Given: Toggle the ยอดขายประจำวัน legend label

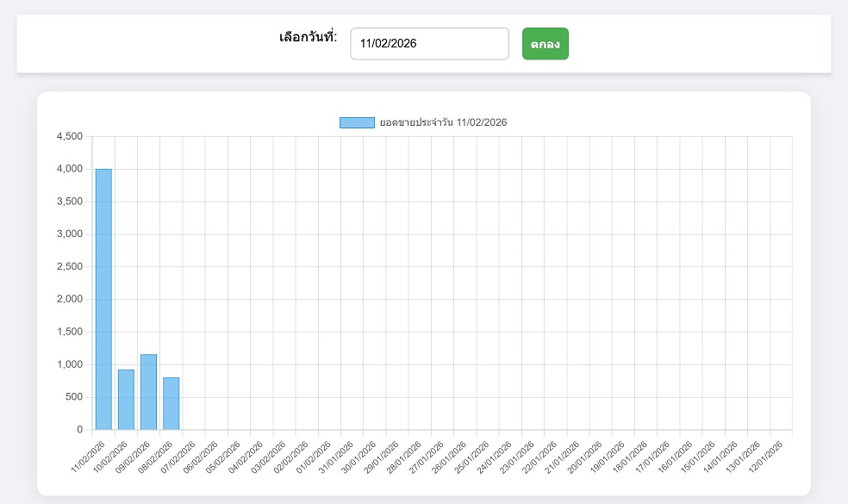Looking at the screenshot, I should [x=443, y=122].
